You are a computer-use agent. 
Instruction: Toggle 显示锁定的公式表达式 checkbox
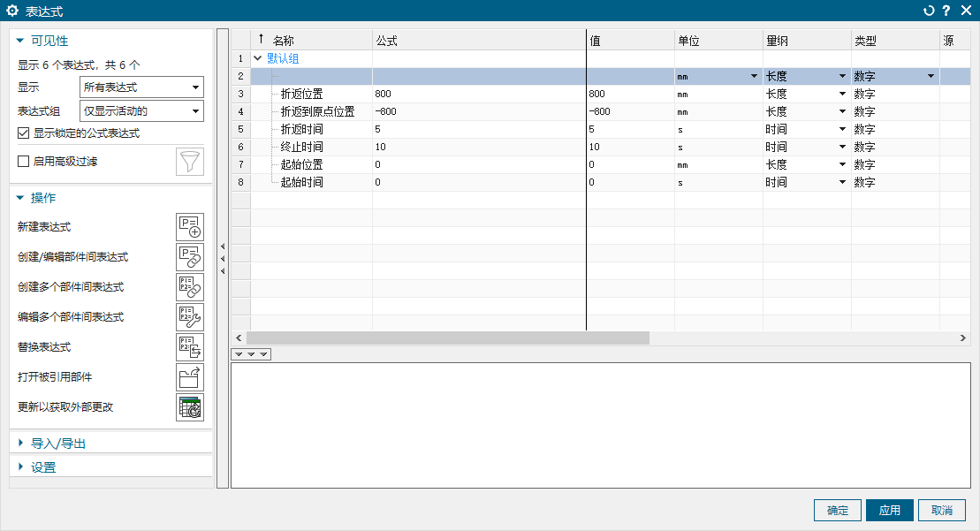click(x=24, y=133)
